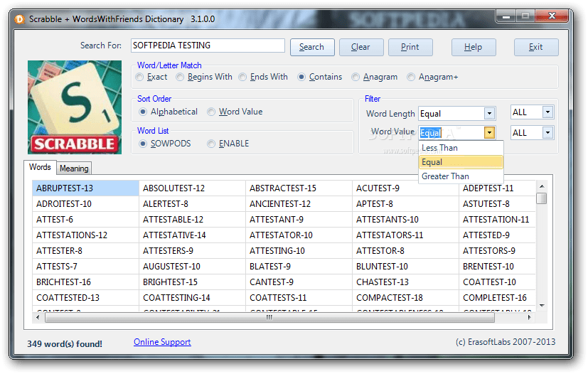Click the Search button
Screen dimensions: 588x374
(x=312, y=47)
